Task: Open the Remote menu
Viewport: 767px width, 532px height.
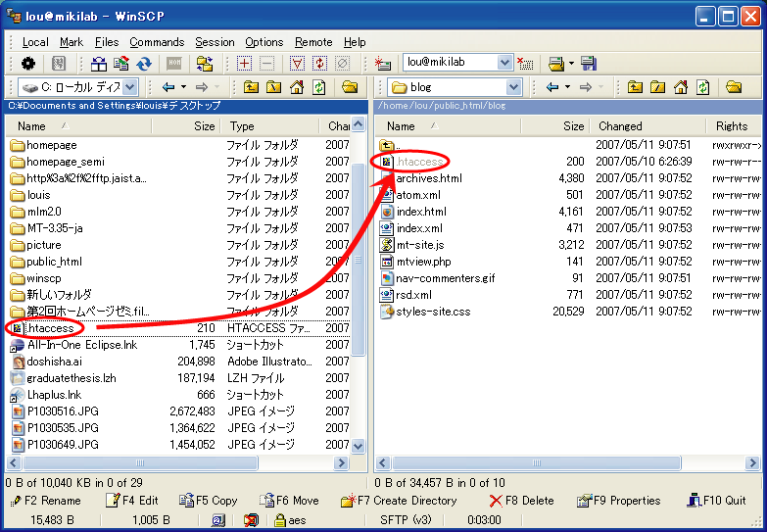Action: click(x=313, y=42)
